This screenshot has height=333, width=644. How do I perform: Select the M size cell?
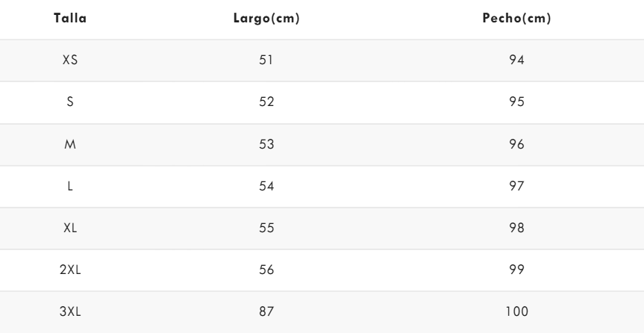70,144
